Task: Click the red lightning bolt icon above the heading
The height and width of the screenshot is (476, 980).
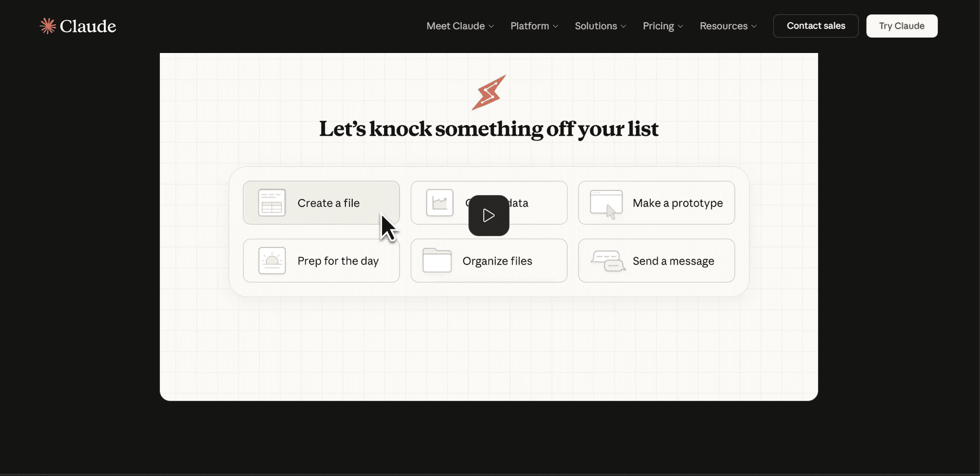Action: pos(489,93)
